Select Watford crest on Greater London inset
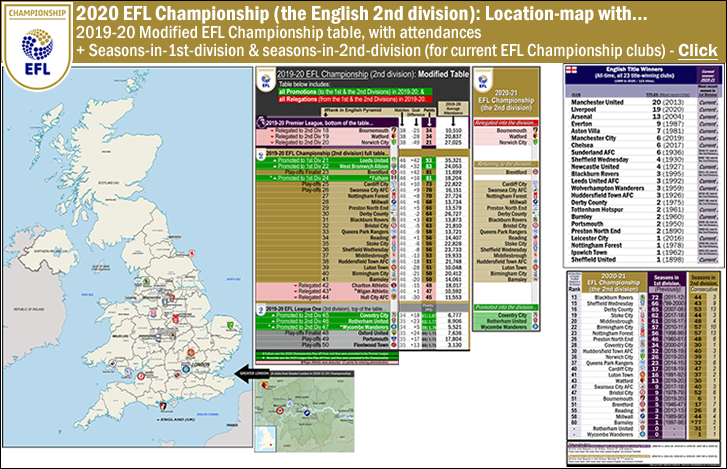 click(265, 385)
